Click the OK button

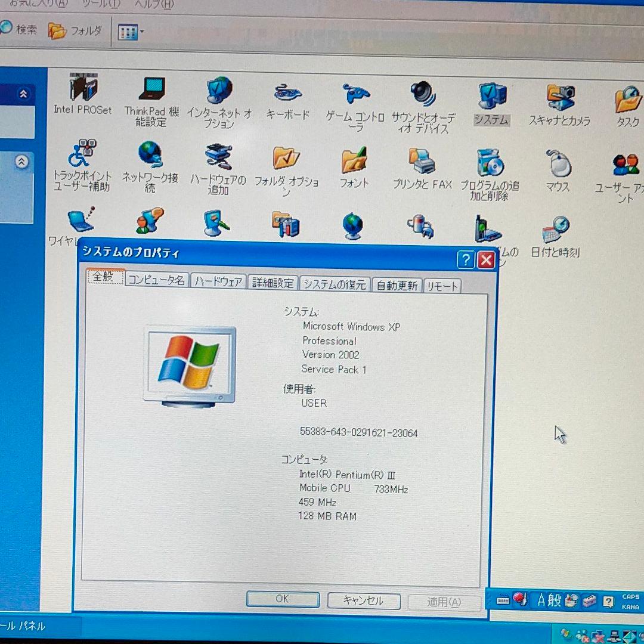(x=282, y=599)
